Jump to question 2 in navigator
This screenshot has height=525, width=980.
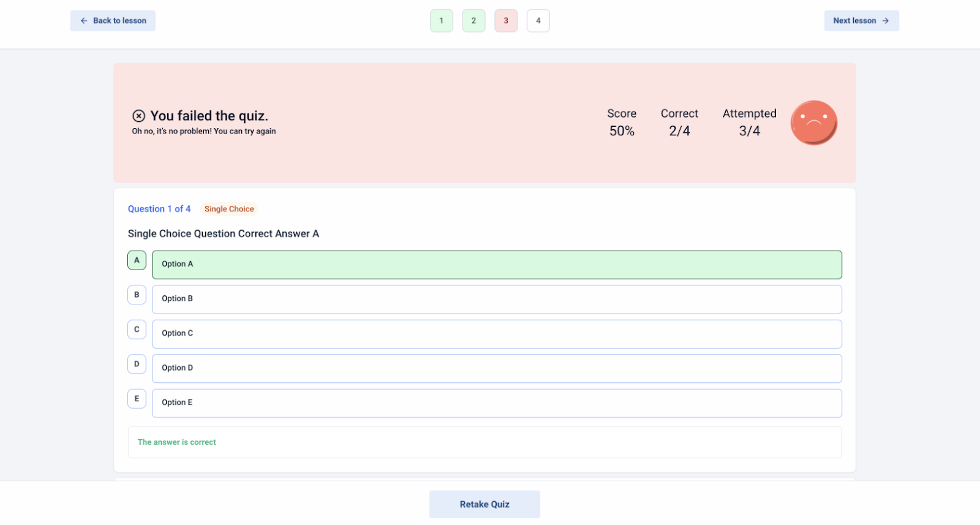coord(473,21)
